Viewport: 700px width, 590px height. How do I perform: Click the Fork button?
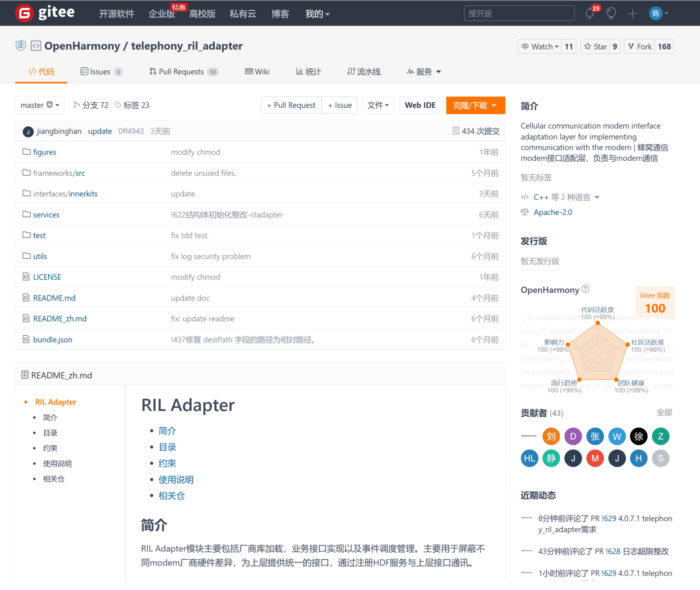point(640,46)
